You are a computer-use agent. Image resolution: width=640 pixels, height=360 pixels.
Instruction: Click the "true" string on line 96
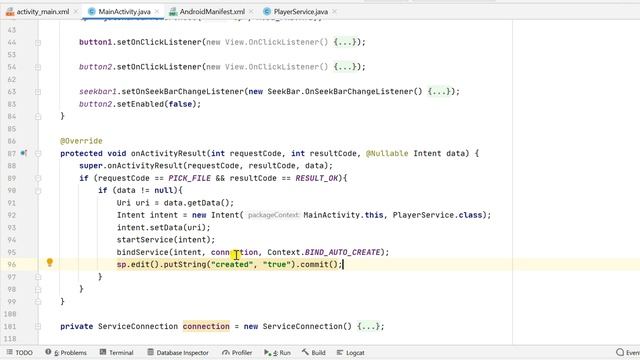(x=277, y=264)
